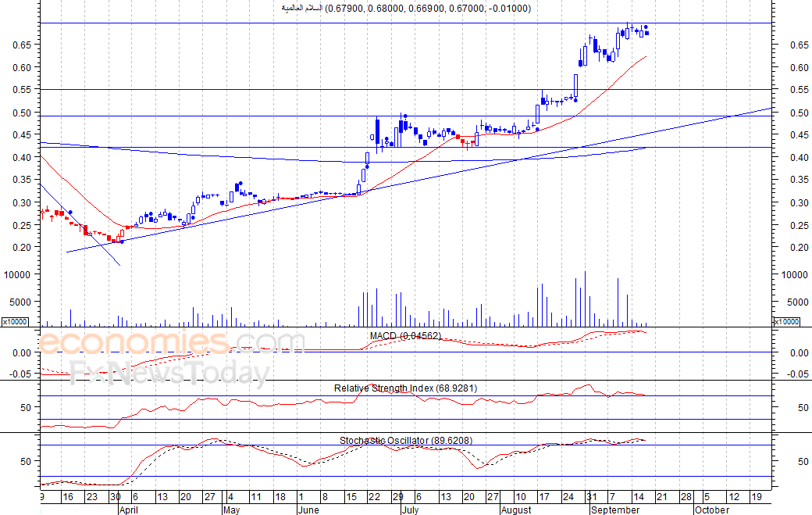Click 0.40 on the right price axis
This screenshot has height=515, width=812.
point(800,157)
